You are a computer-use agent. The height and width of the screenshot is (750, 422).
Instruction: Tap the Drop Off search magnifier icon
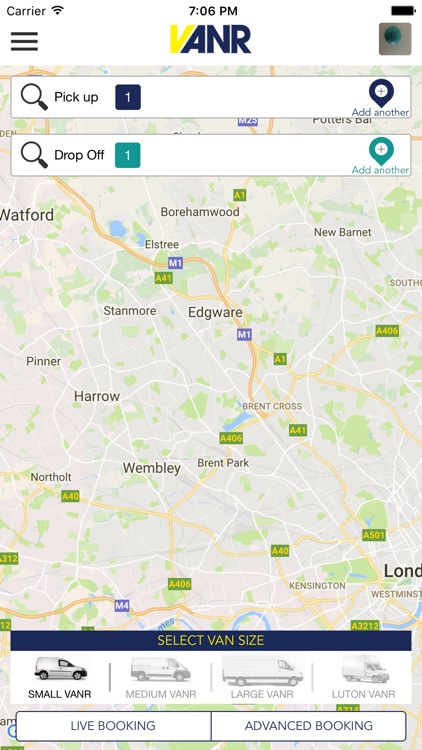[x=34, y=155]
